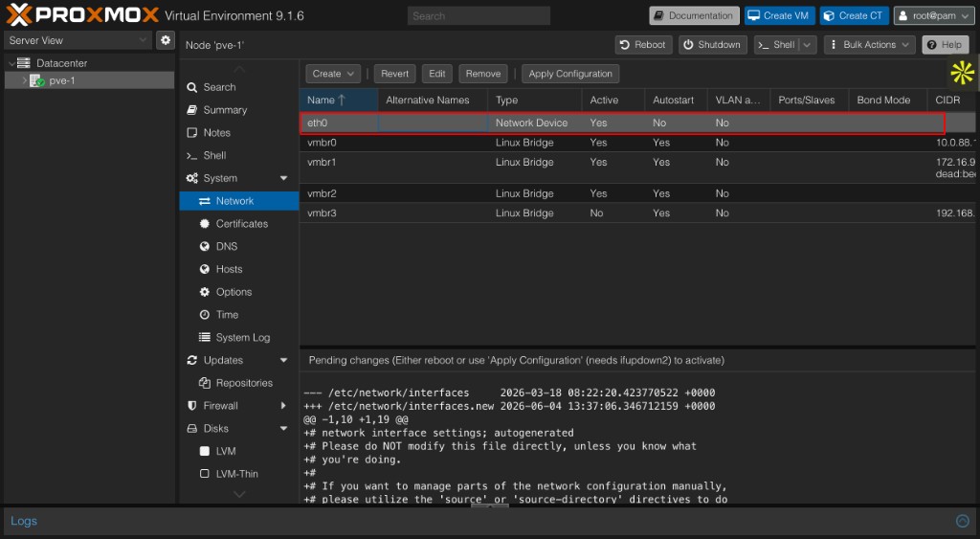Viewport: 980px width, 539px height.
Task: Expand the pve-1 tree node
Action: pos(24,80)
